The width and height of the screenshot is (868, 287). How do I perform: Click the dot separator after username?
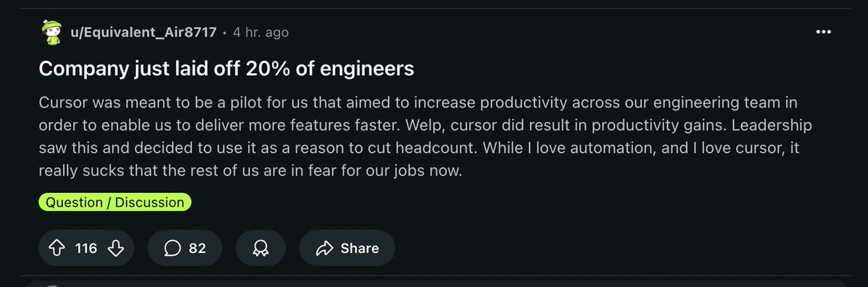pyautogui.click(x=224, y=33)
